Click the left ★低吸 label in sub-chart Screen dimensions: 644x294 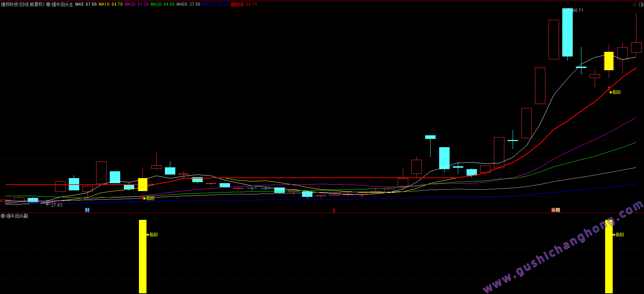click(x=152, y=235)
